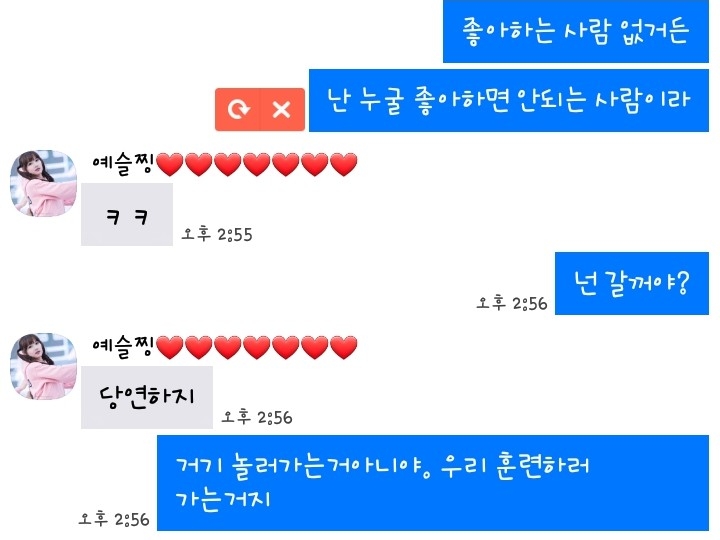
Task: Select the 당연하지 message bubble
Action: [x=147, y=397]
